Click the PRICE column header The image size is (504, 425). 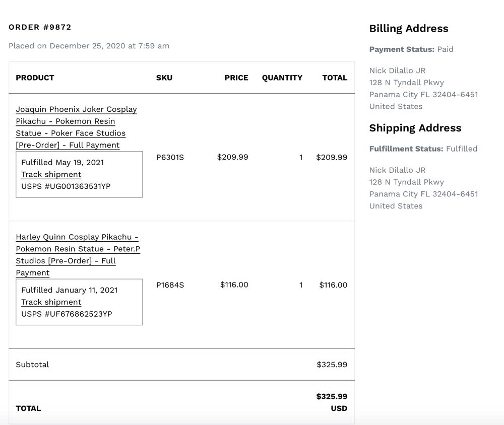[236, 78]
